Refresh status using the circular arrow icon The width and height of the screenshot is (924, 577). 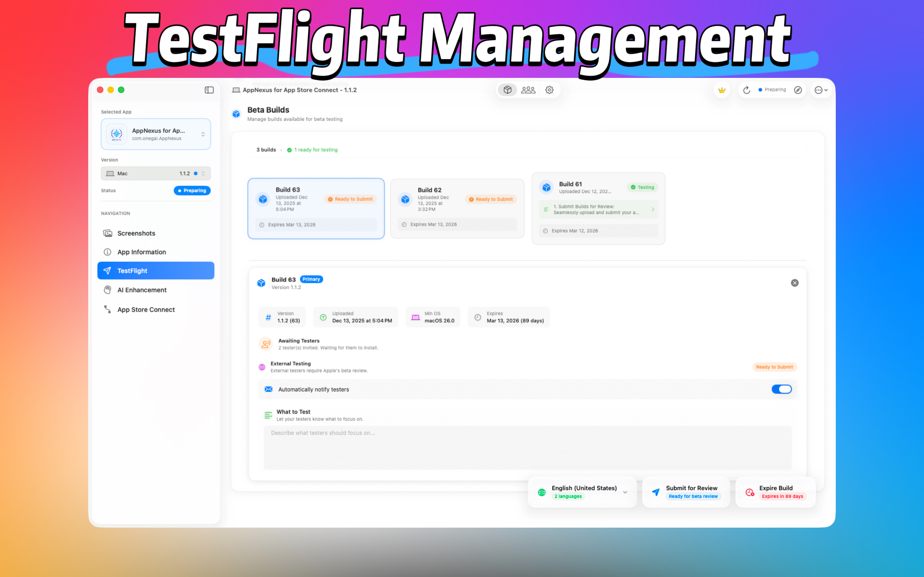click(747, 90)
